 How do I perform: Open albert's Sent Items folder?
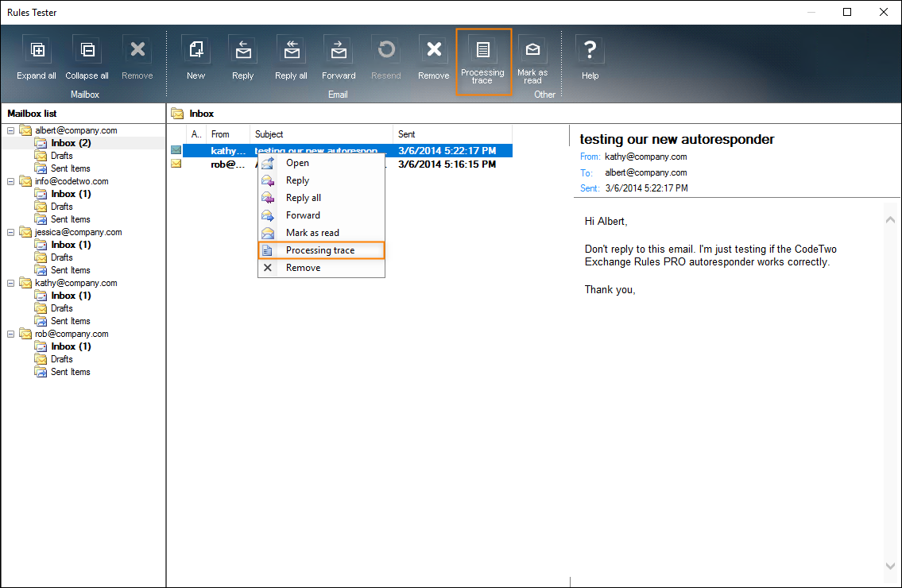click(70, 168)
